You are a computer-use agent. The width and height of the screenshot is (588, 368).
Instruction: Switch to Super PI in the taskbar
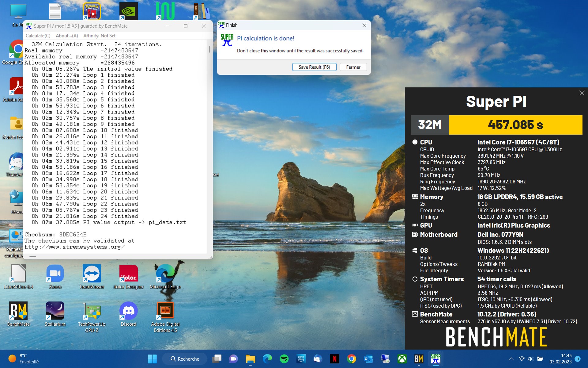(435, 359)
